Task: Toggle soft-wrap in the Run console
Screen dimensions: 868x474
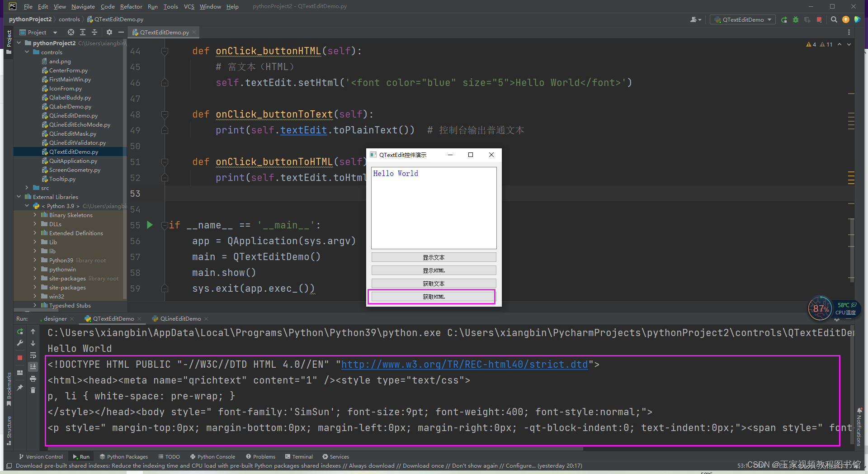Action: click(x=33, y=355)
